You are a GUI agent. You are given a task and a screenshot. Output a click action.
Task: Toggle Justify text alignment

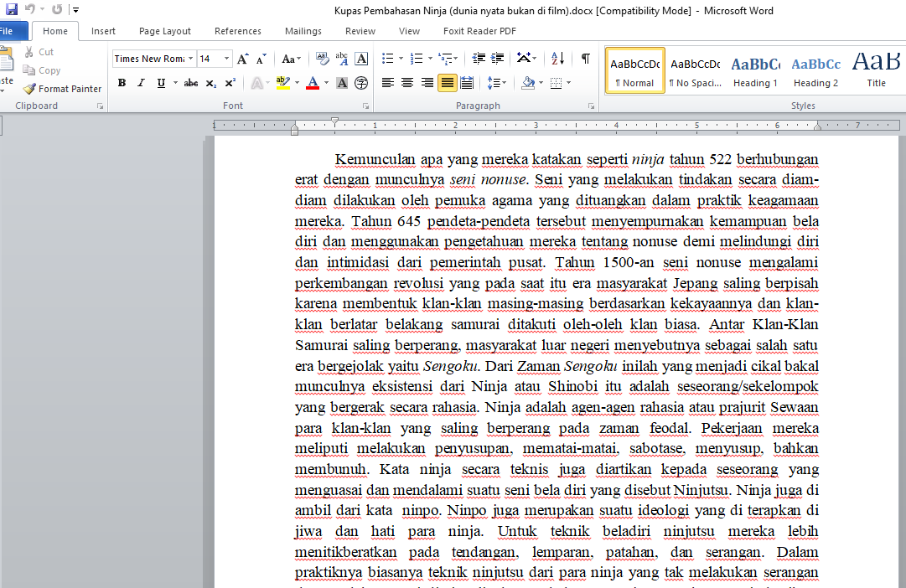447,83
